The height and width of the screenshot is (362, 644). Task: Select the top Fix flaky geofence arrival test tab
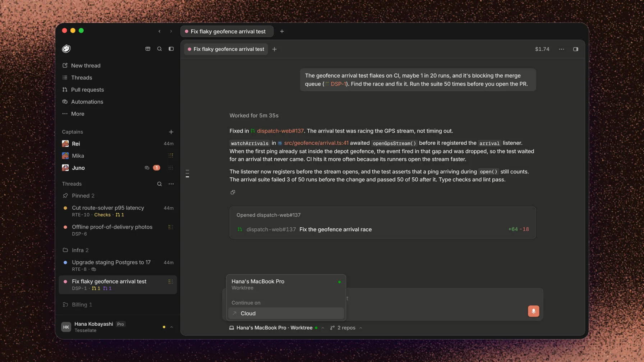click(227, 32)
